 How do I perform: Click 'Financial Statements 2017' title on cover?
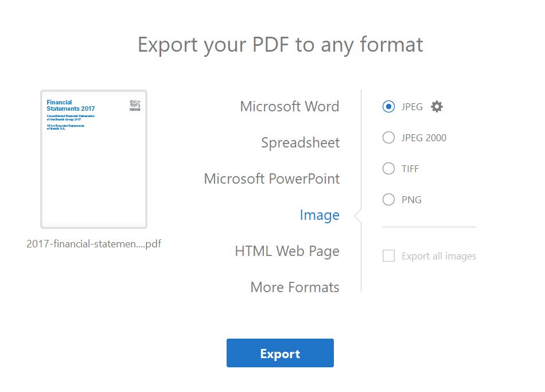point(70,106)
